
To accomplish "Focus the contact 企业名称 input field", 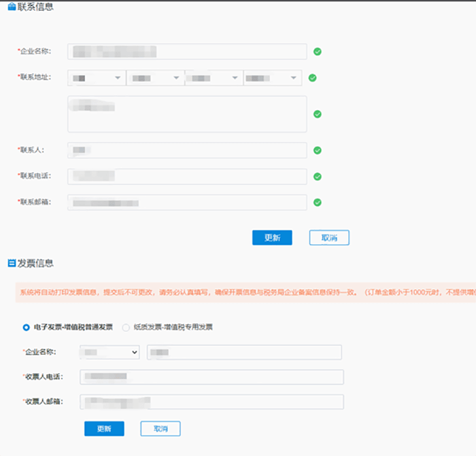I will pyautogui.click(x=187, y=52).
